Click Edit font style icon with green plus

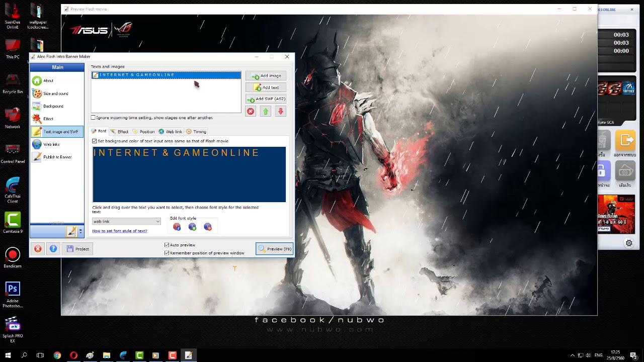coord(192,227)
